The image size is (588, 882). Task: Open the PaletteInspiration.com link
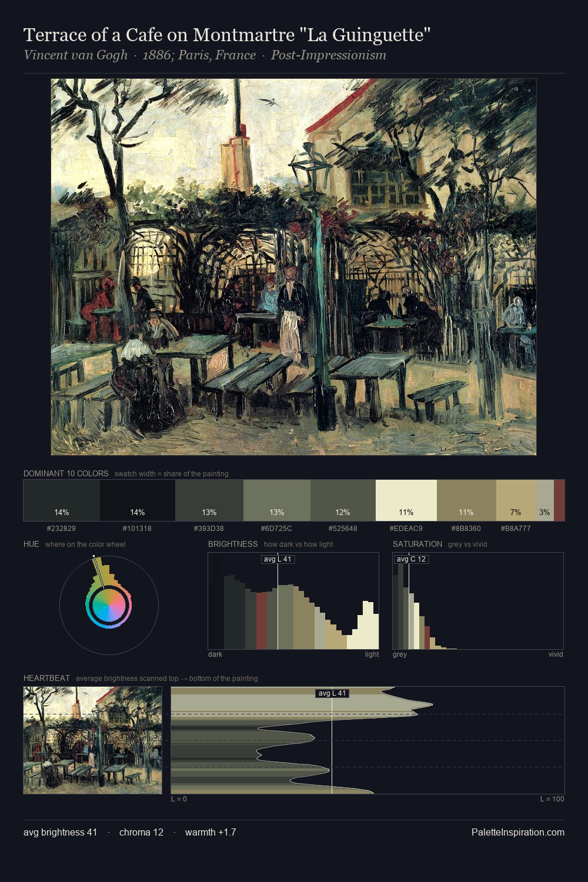pyautogui.click(x=518, y=833)
